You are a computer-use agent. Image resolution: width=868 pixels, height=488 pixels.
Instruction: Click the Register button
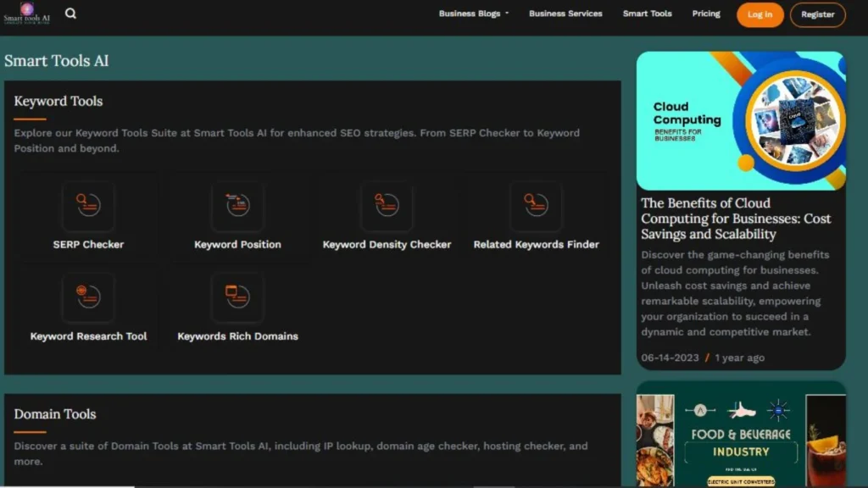click(x=817, y=14)
